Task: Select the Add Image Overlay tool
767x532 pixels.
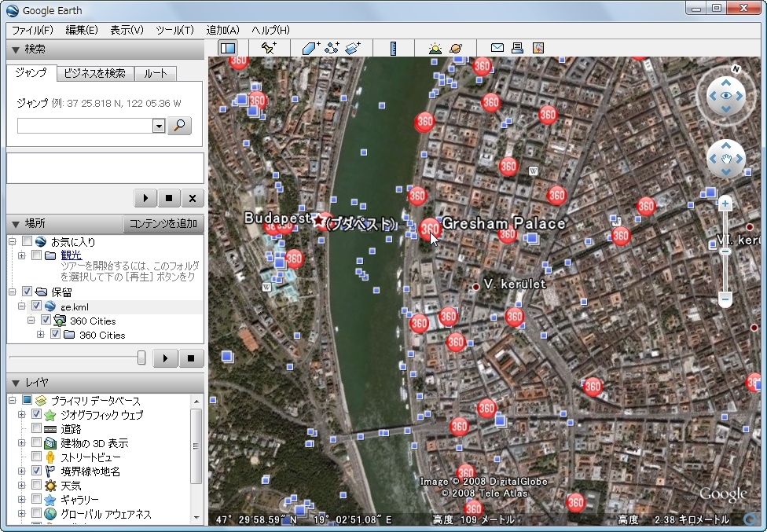Action: pyautogui.click(x=353, y=48)
